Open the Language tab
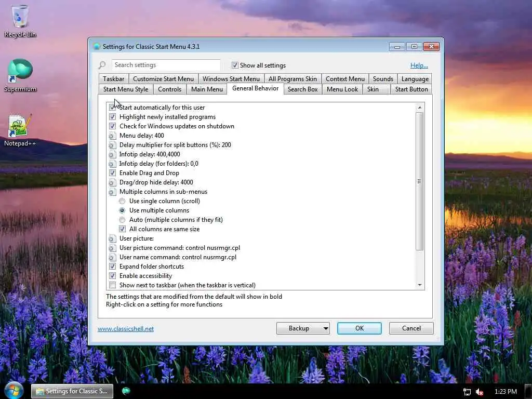 (415, 79)
